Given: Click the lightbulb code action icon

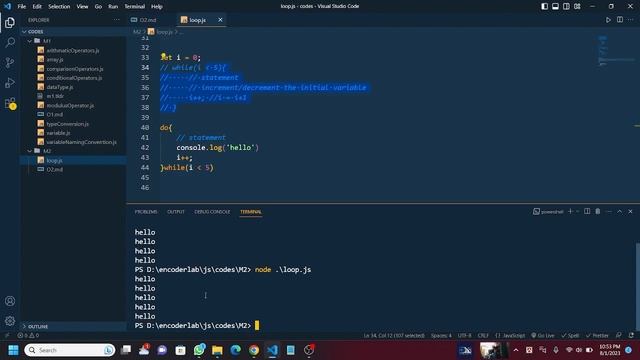Looking at the screenshot, I should point(163,55).
